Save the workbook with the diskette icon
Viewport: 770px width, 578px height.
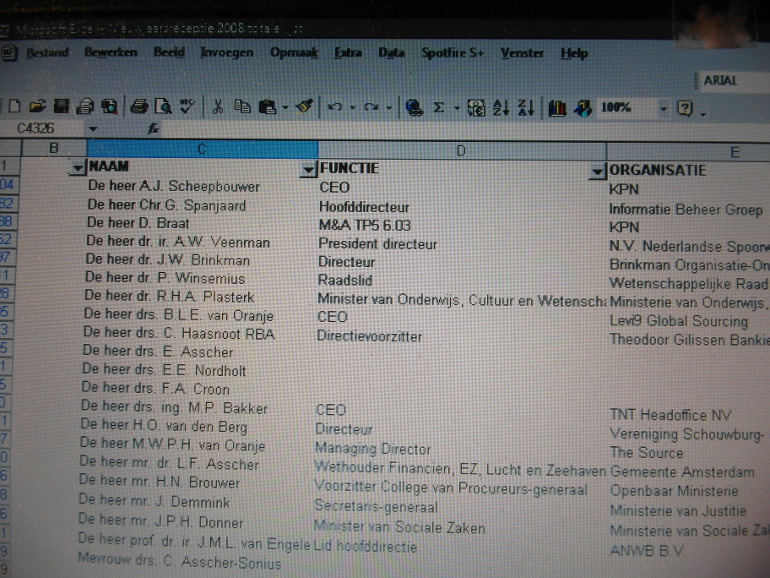pos(61,106)
